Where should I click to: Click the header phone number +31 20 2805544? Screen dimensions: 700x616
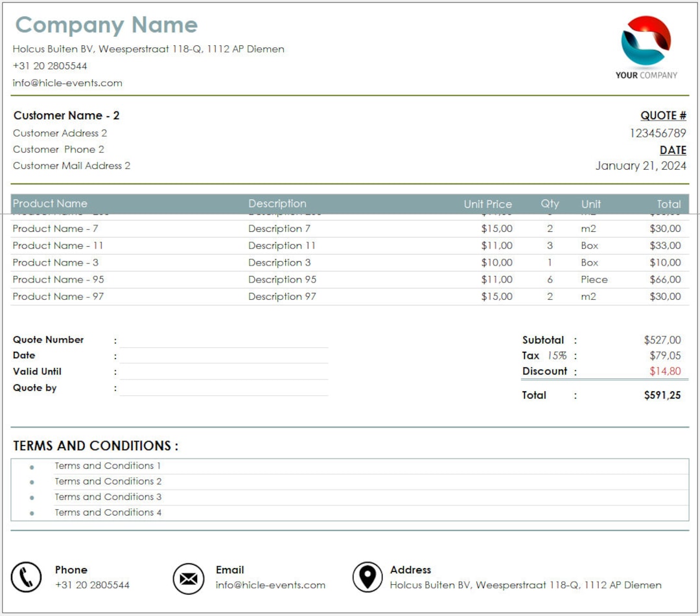[49, 66]
